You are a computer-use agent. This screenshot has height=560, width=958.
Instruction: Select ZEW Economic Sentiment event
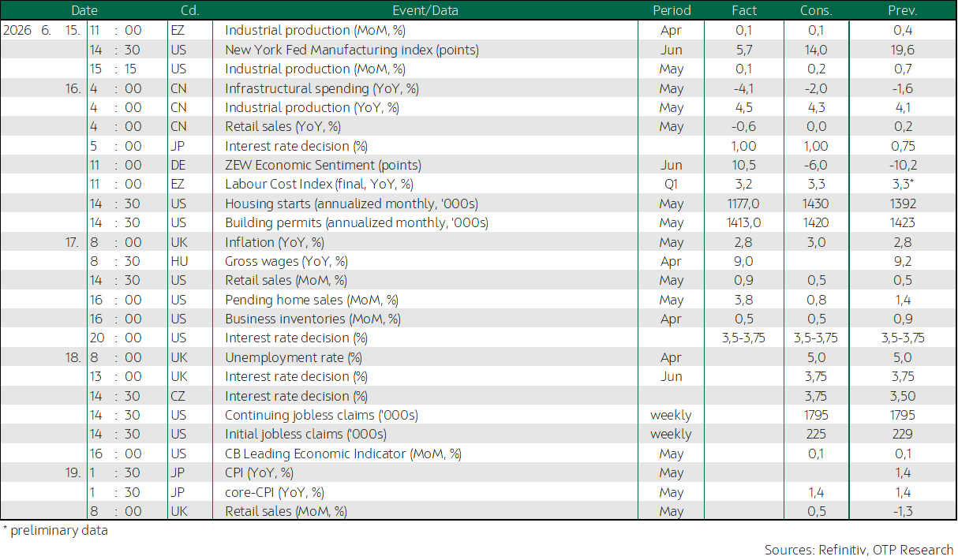[323, 165]
